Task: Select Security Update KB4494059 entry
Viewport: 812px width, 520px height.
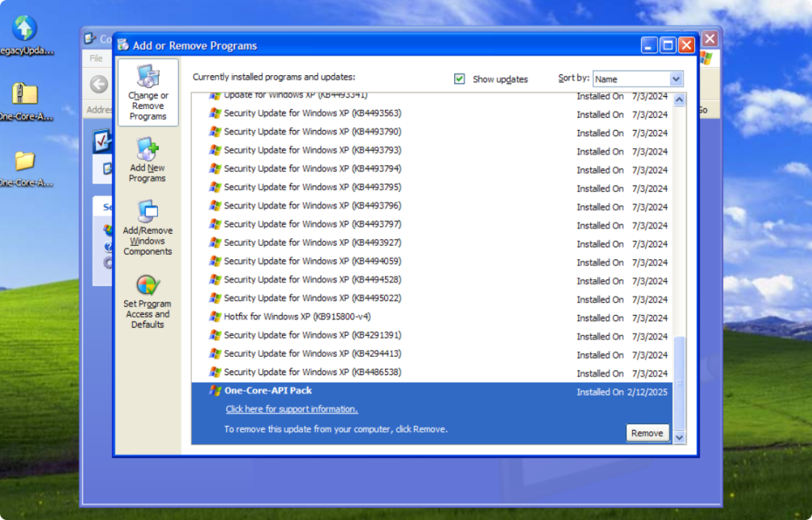Action: (x=312, y=262)
